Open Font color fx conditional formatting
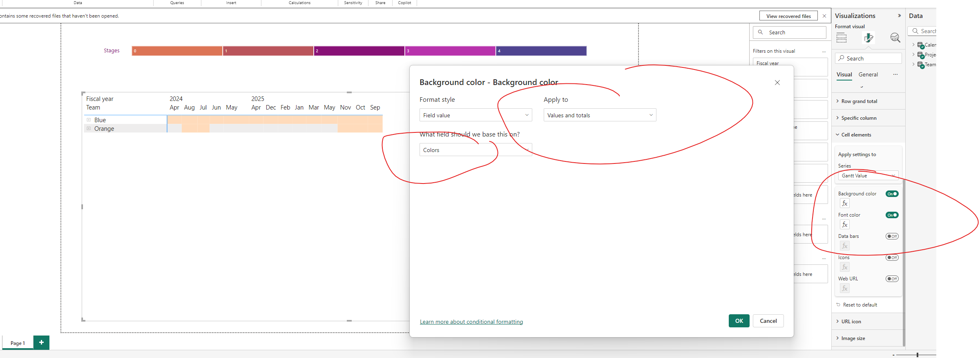Viewport: 980px width, 358px height. coord(845,224)
